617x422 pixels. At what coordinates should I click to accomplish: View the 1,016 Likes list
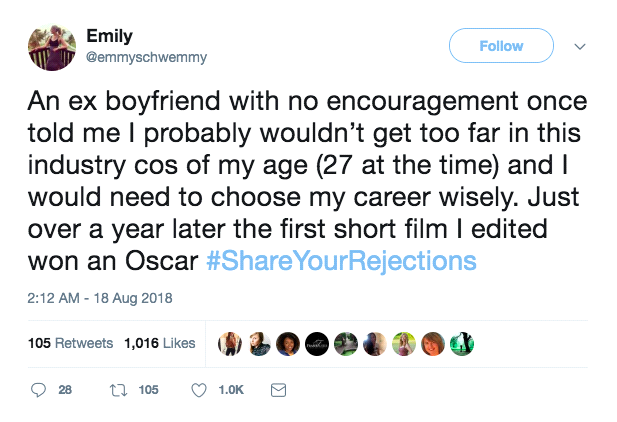pyautogui.click(x=160, y=343)
